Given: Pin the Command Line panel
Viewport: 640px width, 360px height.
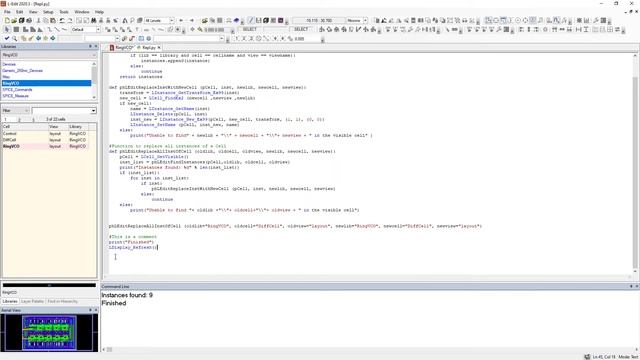Looking at the screenshot, I should point(631,287).
